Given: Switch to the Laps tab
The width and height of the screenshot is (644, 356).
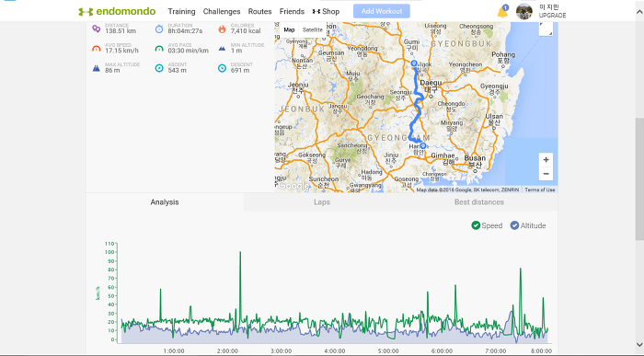Looking at the screenshot, I should (x=322, y=202).
